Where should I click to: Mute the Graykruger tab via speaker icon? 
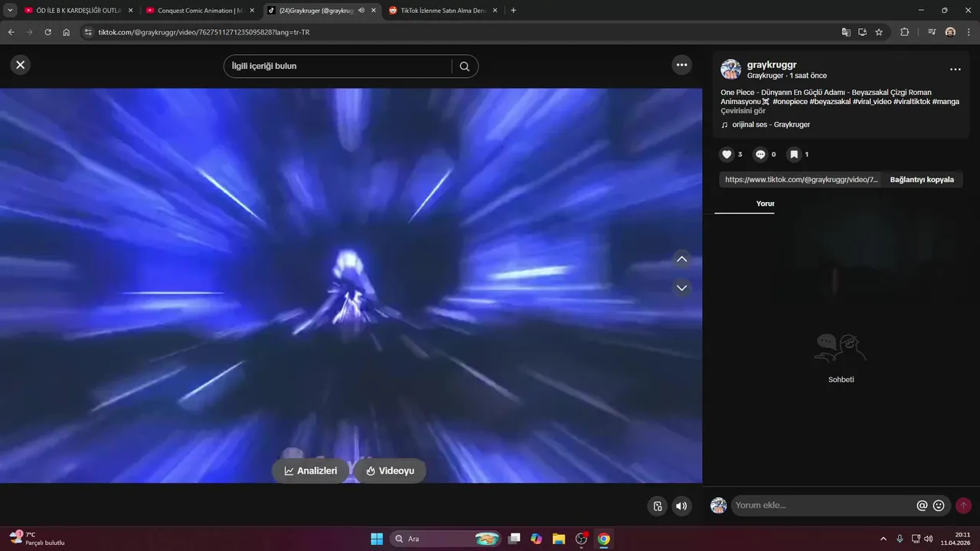(x=361, y=11)
